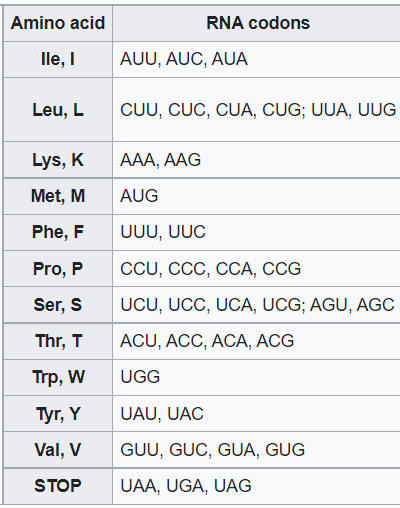Select the Leu, L row label
Image resolution: width=400 pixels, height=508 pixels.
(58, 110)
